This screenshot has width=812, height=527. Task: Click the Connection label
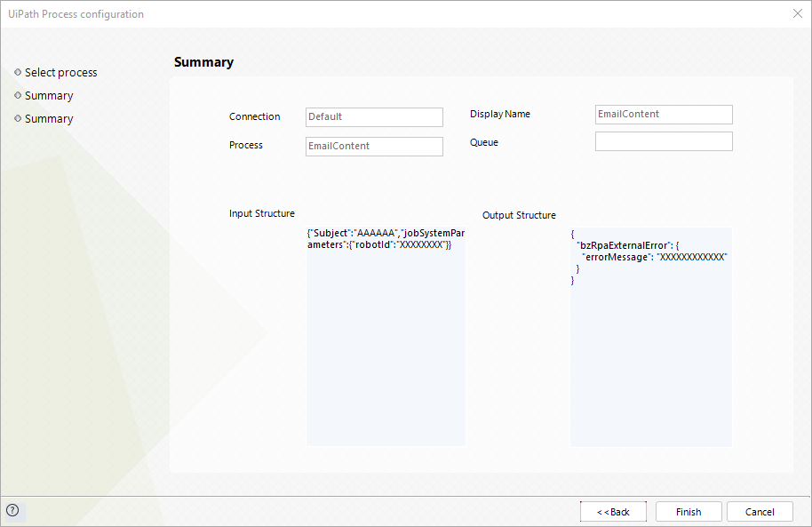pyautogui.click(x=254, y=116)
